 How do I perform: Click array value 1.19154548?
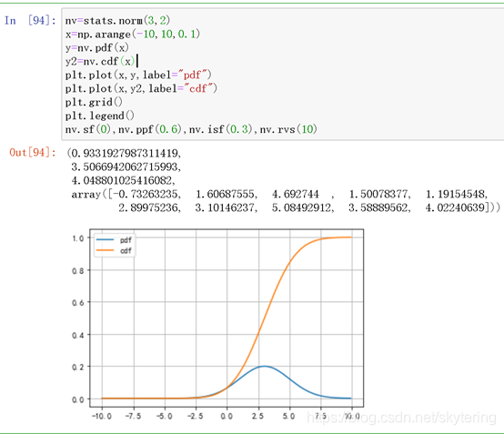455,194
